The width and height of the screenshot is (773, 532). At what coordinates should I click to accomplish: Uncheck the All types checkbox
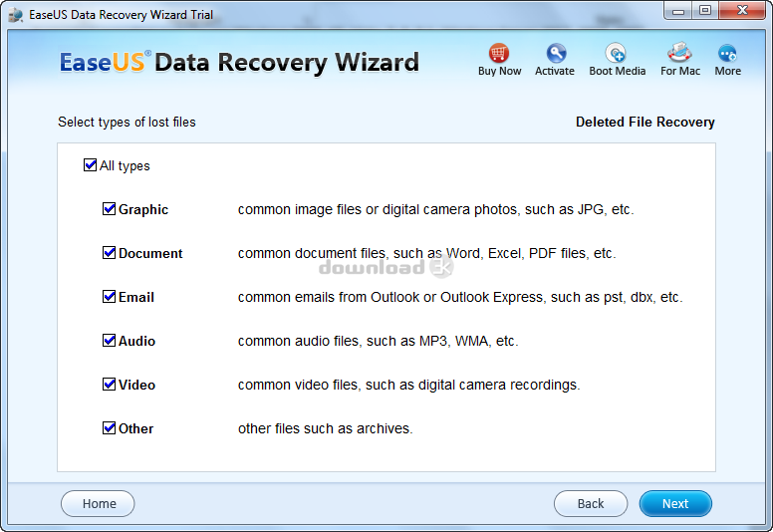pos(91,164)
